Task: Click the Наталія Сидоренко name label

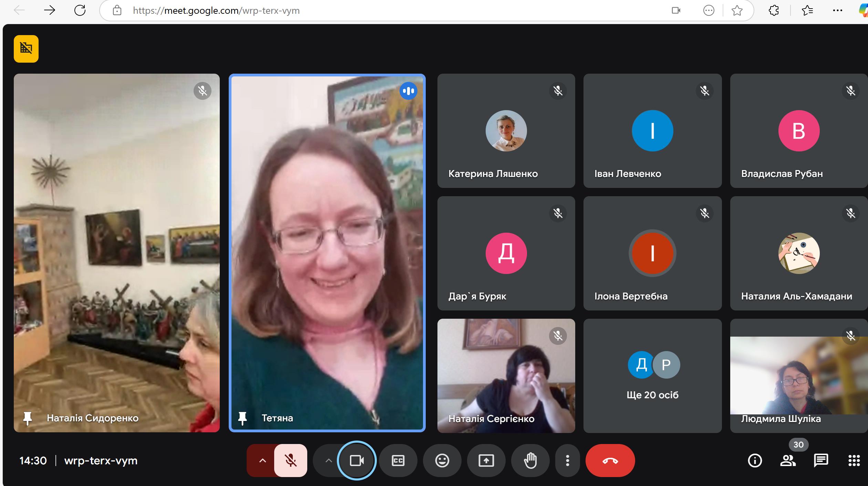Action: (93, 418)
